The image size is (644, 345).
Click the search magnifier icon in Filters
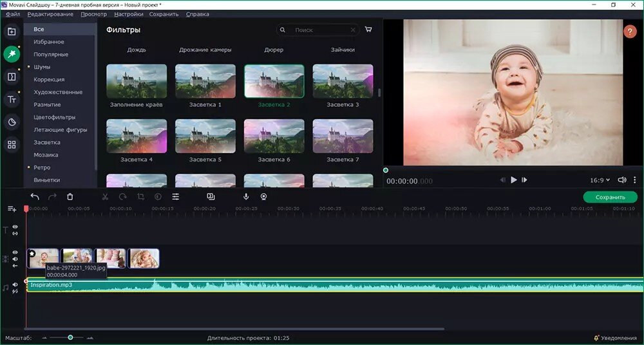click(283, 30)
